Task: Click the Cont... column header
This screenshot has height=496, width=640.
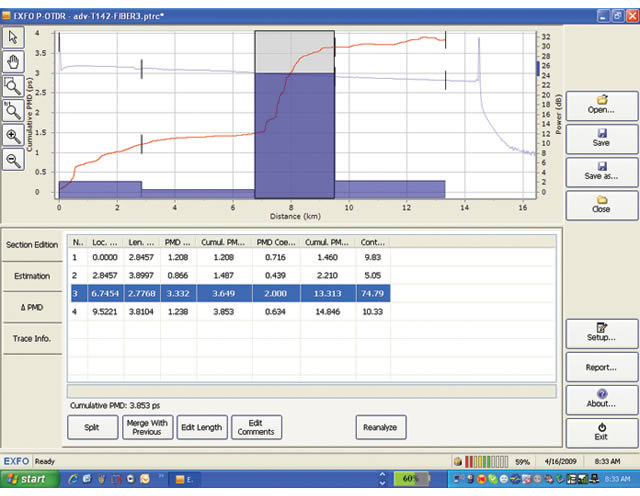Action: point(373,242)
